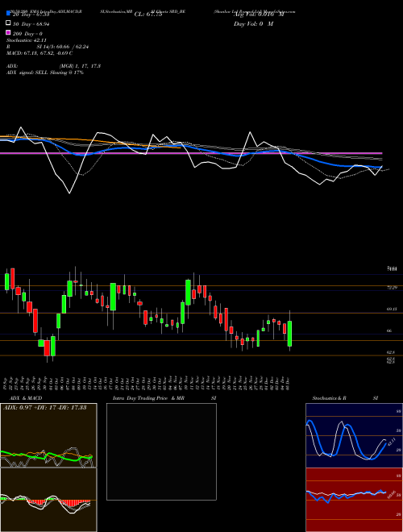Screen dimensions: 403x532
Task: Click the 'Avg Vol: 0.016 M' label
Action: [259, 15]
